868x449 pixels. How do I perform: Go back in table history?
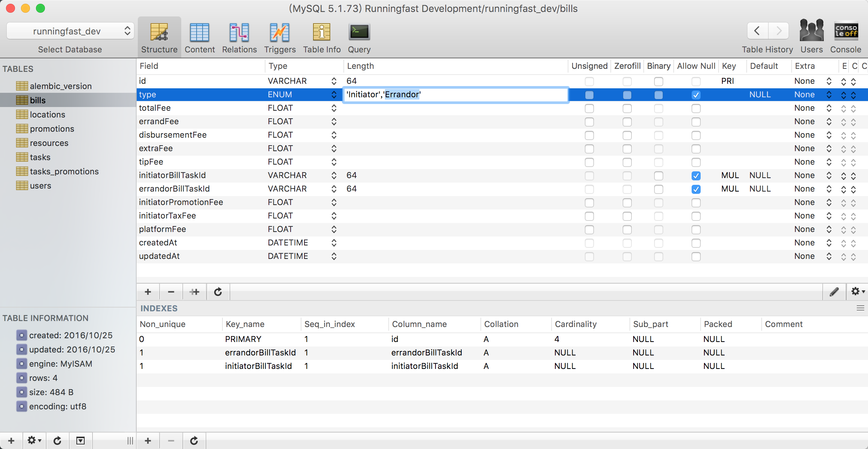(x=757, y=31)
